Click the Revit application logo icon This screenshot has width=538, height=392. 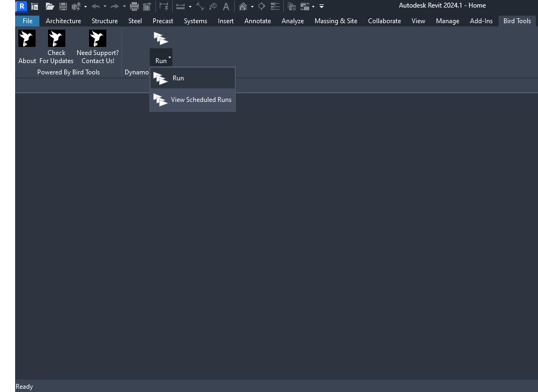(x=22, y=6)
